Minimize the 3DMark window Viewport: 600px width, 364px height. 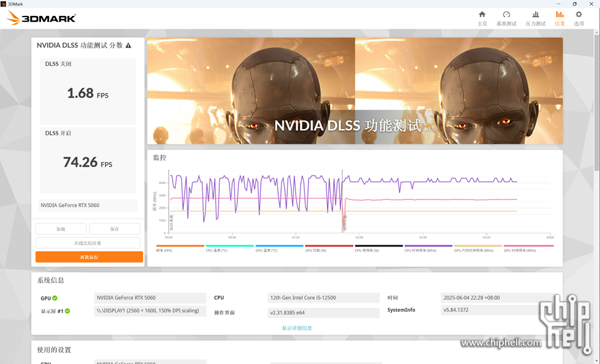558,4
